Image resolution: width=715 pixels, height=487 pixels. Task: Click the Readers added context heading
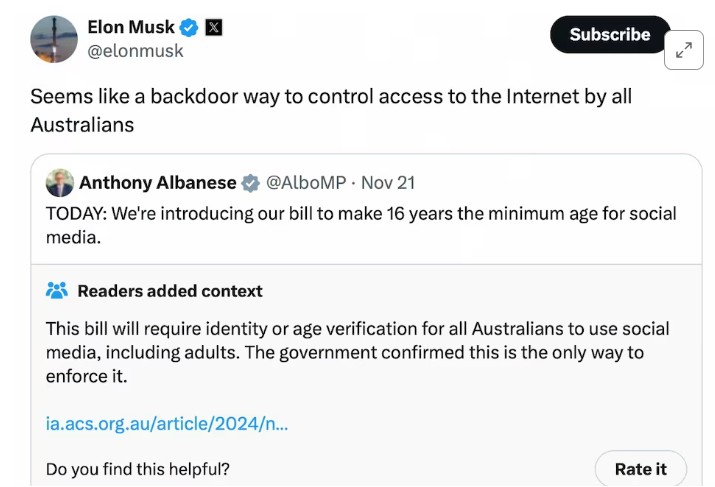pos(170,291)
